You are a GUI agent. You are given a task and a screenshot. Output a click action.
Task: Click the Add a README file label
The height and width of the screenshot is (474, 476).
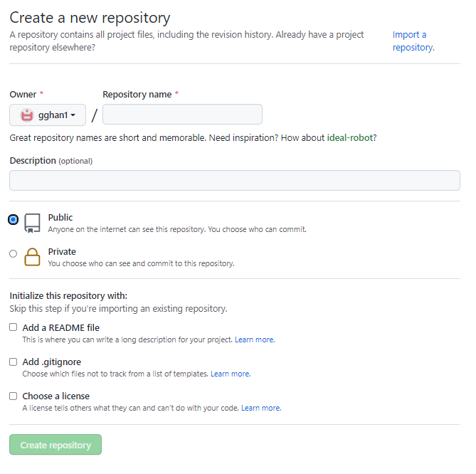(x=61, y=328)
